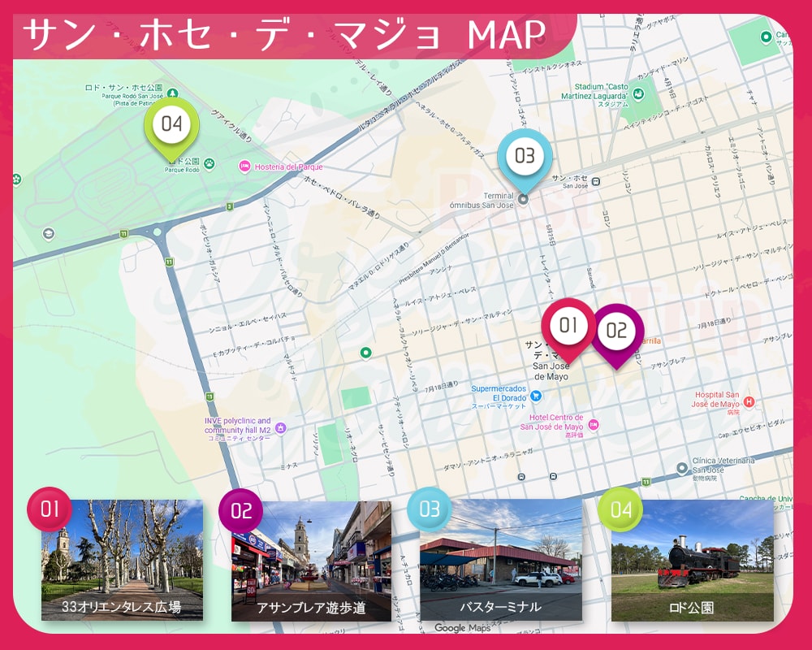
Task: Click the サン・ホセ・デ・マジョ MAP title
Action: coord(283,35)
